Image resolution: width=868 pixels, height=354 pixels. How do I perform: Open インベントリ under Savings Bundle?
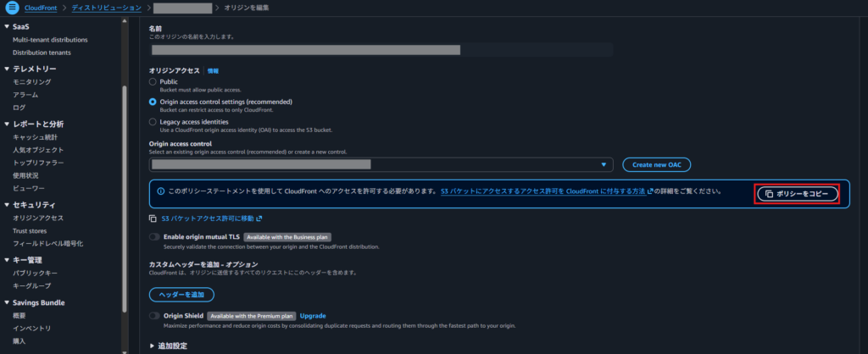(32, 329)
